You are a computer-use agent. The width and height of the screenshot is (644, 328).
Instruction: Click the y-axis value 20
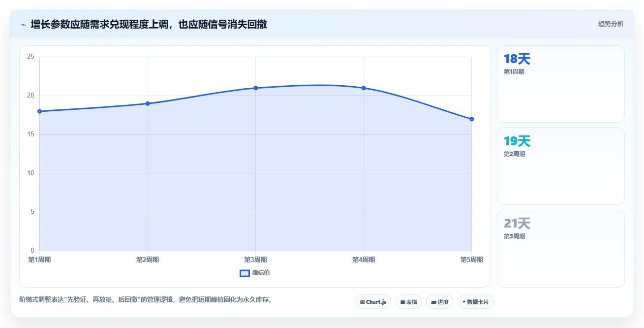31,96
